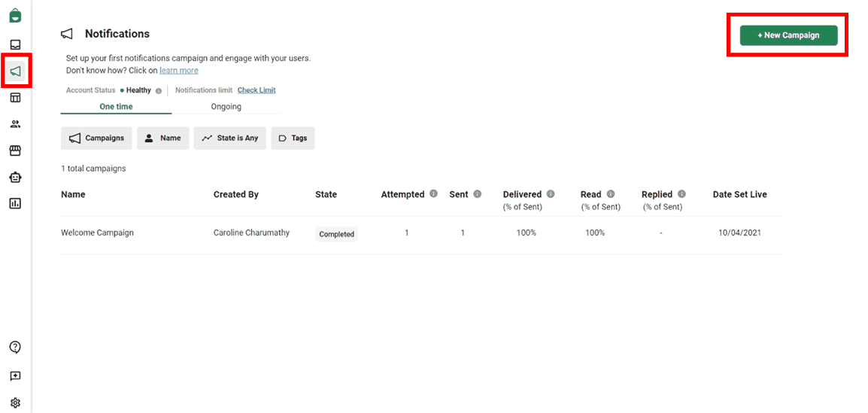Open the templates table icon in sidebar

tap(15, 98)
